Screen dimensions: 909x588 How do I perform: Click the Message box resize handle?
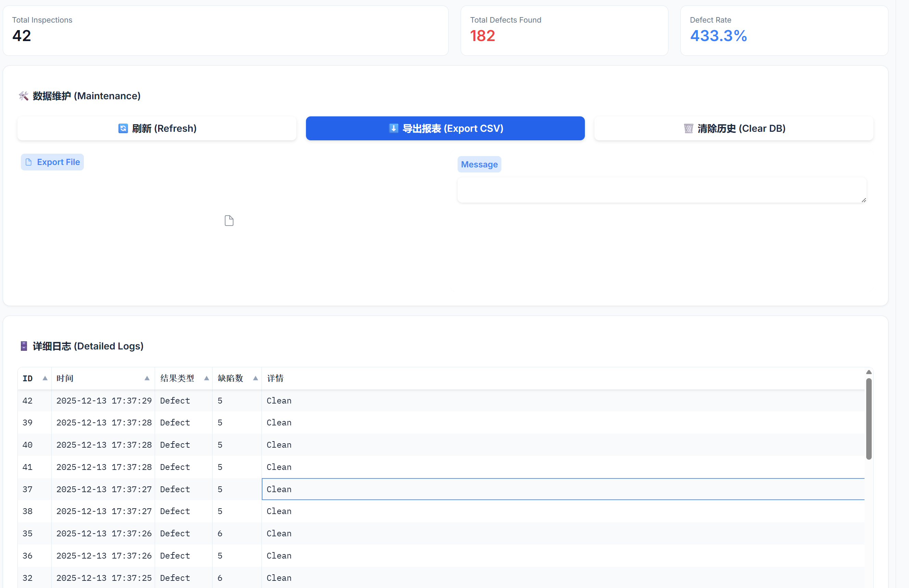click(863, 200)
